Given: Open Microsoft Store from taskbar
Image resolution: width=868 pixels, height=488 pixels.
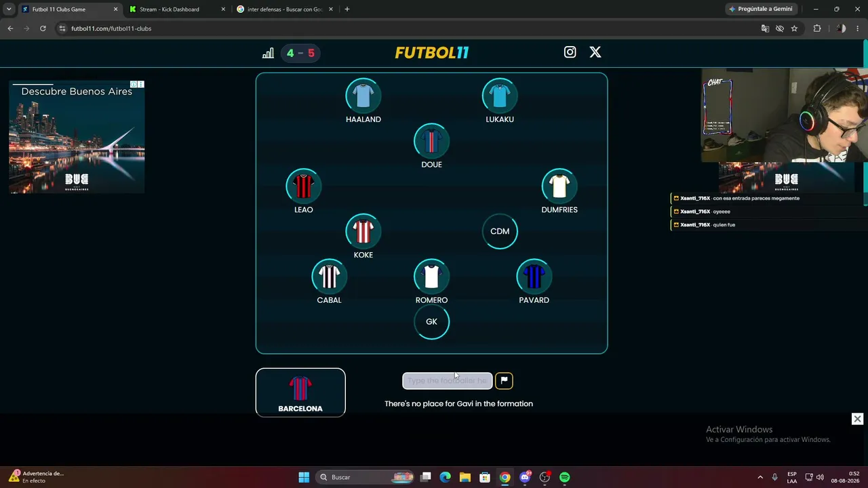Looking at the screenshot, I should 485,477.
